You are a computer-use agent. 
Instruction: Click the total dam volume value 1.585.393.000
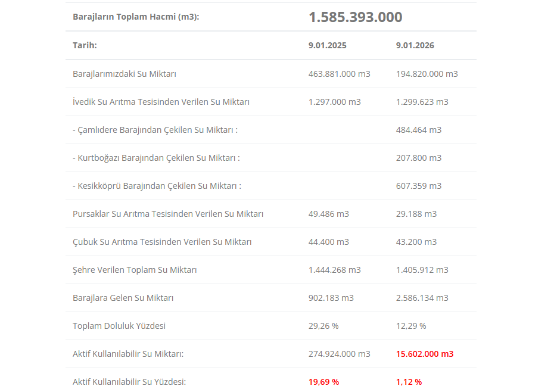pyautogui.click(x=355, y=17)
